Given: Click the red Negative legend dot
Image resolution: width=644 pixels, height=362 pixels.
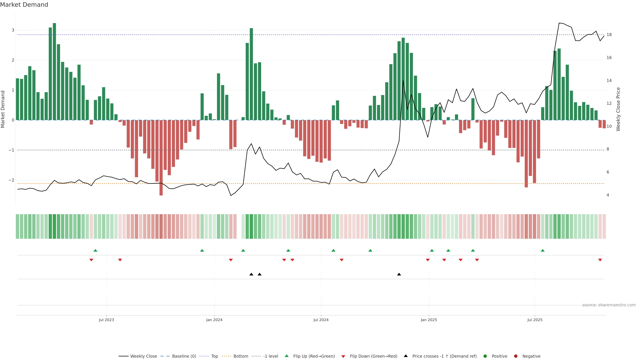Looking at the screenshot, I should pos(516,356).
